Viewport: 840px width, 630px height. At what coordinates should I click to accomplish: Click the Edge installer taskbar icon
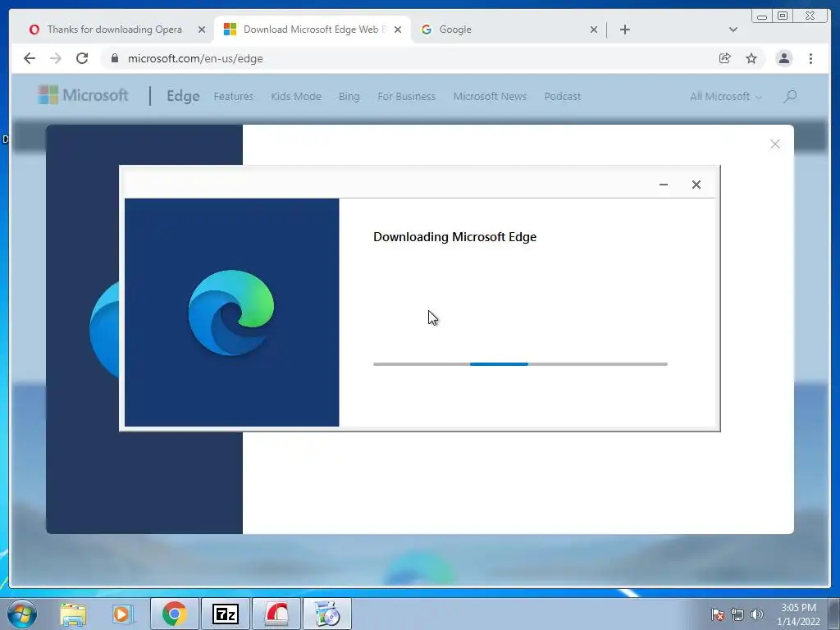point(327,614)
